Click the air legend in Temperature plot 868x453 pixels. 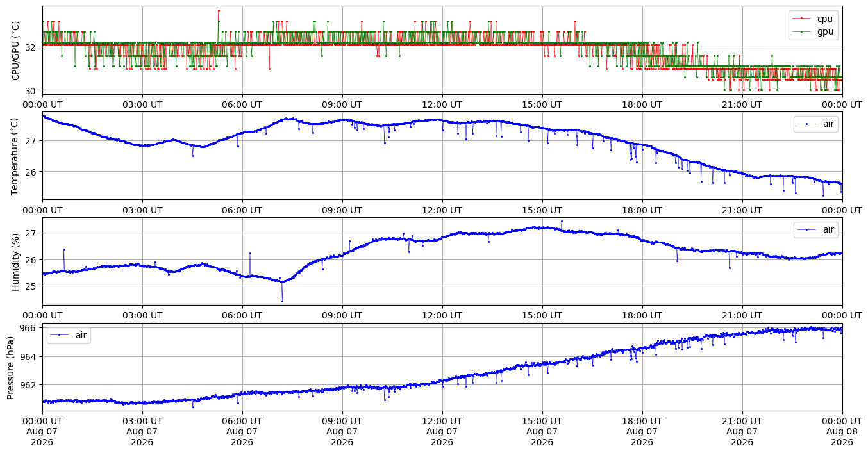click(816, 124)
